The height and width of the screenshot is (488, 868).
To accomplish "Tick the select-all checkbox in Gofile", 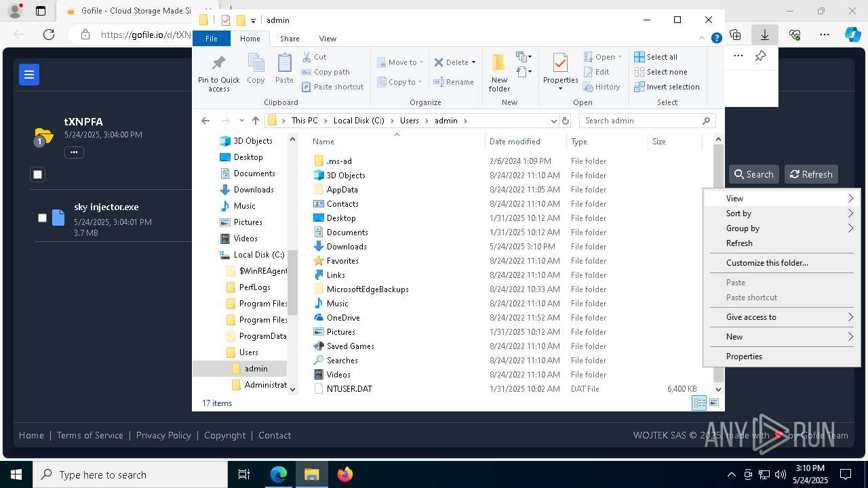I will click(x=38, y=175).
